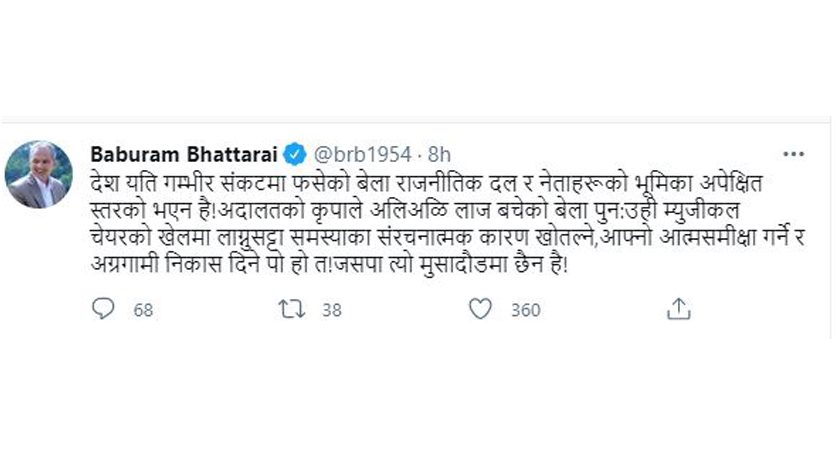840x450 pixels.
Task: Click the 68 replies count
Action: click(143, 311)
